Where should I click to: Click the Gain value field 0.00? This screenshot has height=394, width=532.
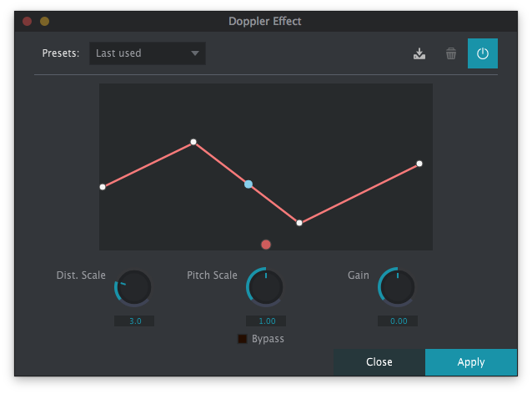(398, 321)
